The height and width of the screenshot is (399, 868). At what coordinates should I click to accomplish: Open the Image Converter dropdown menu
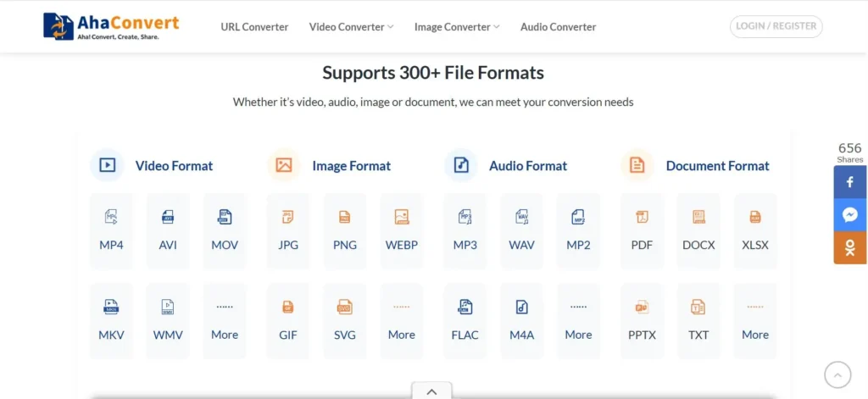coord(456,27)
